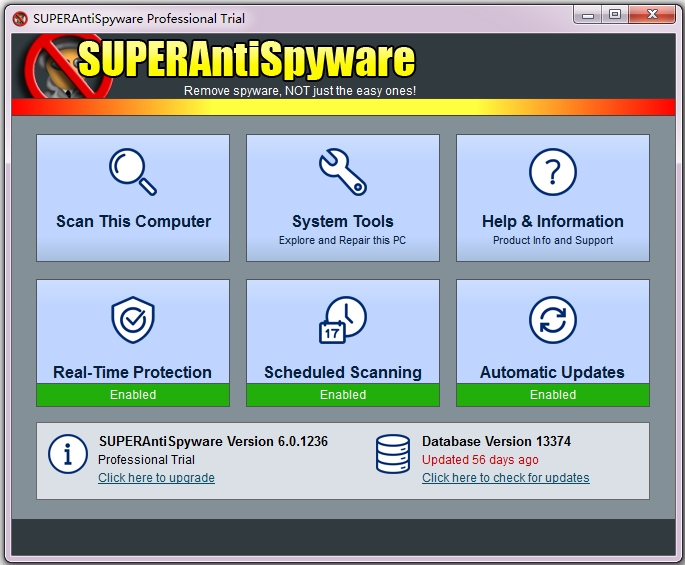Click the magnifying glass scan icon

(x=133, y=172)
